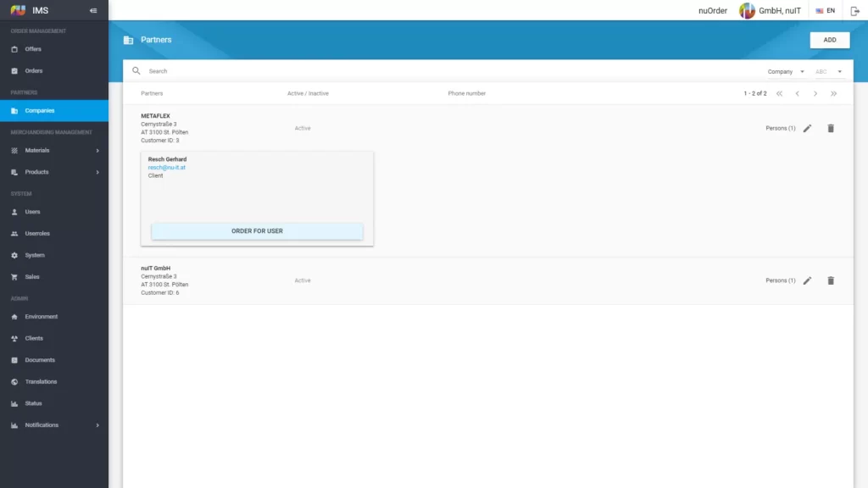The image size is (868, 488).
Task: Collapse the sidebar with the menu icon
Action: tap(93, 11)
